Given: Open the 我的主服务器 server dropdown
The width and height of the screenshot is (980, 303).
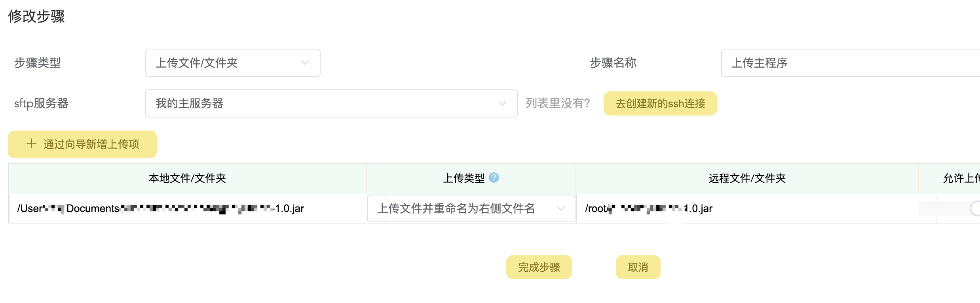Looking at the screenshot, I should pos(331,104).
